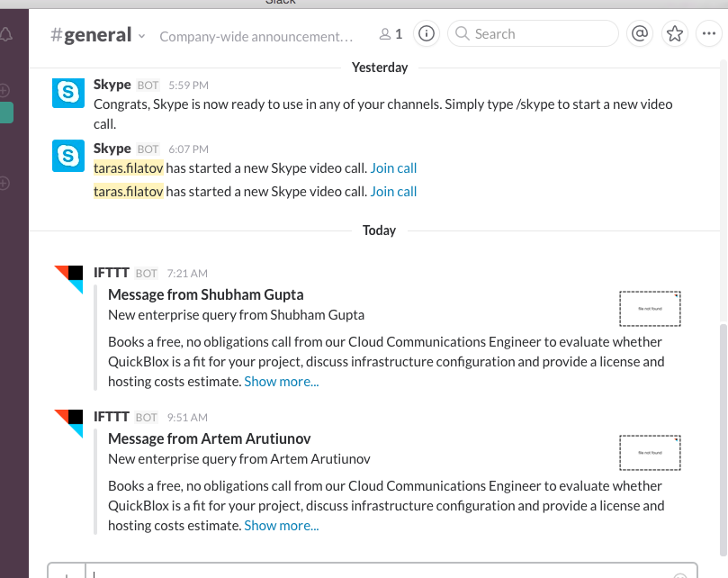Click Skype avatar on 6:07 PM message
Image resolution: width=728 pixels, height=578 pixels.
[x=68, y=156]
